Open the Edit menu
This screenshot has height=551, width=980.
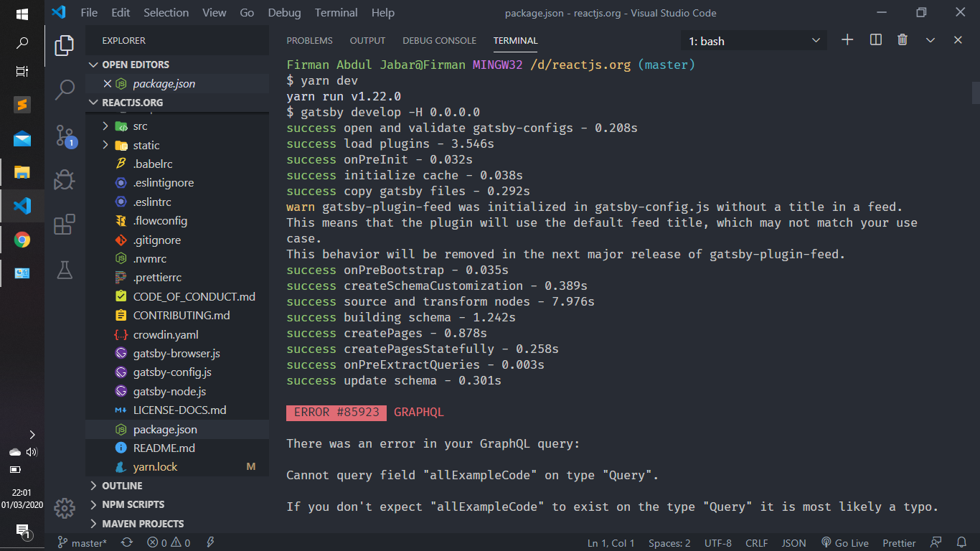[121, 13]
